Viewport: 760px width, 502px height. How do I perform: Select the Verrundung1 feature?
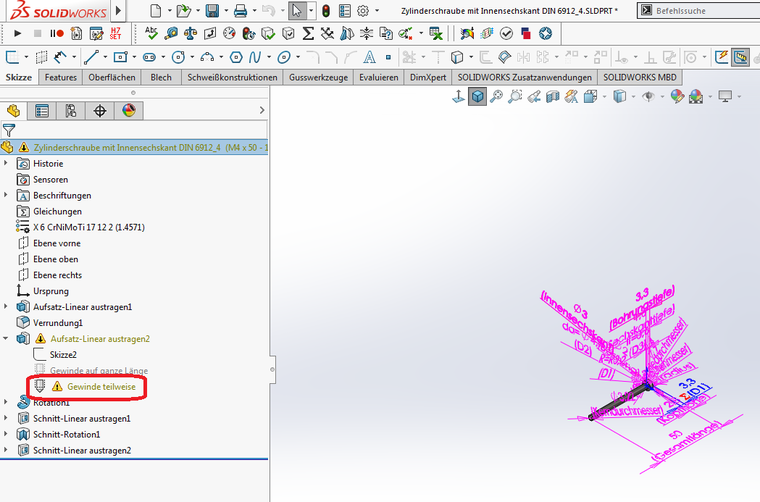pos(58,322)
